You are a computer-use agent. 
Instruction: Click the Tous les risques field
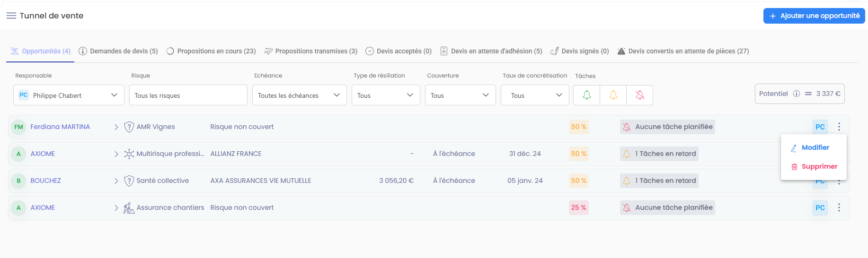click(188, 95)
